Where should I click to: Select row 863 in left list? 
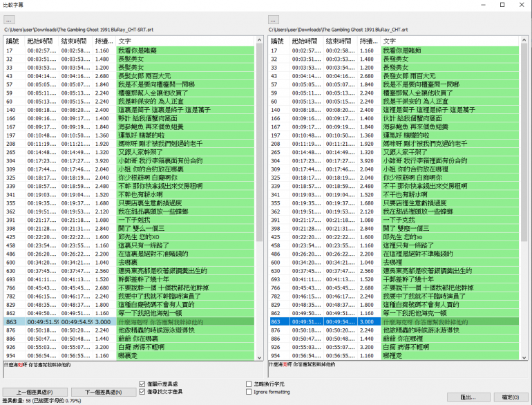click(x=129, y=322)
